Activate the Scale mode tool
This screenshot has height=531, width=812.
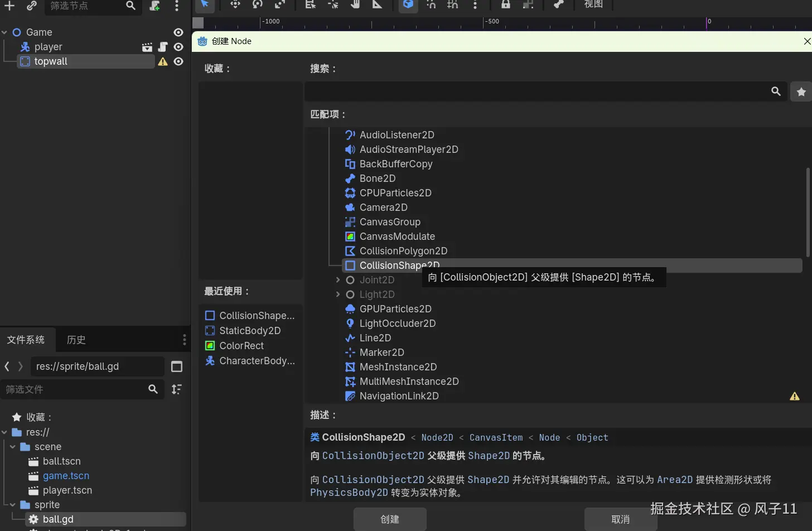pos(280,4)
